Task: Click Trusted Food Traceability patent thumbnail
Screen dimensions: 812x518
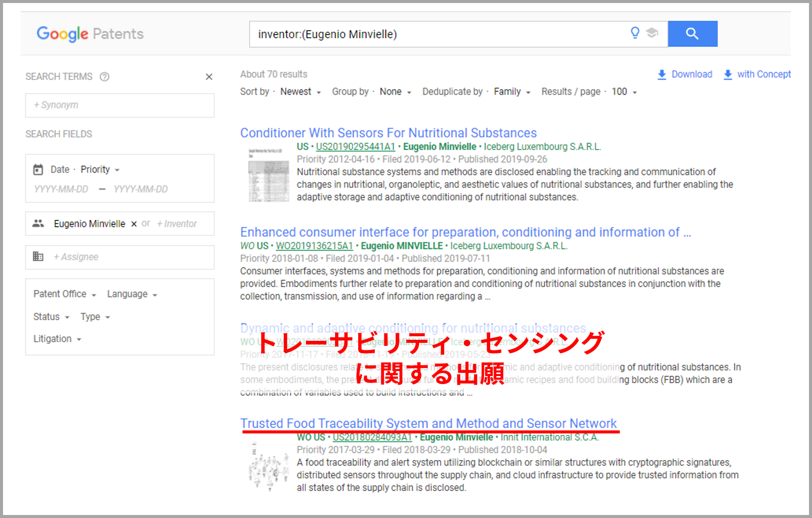Action: 269,466
